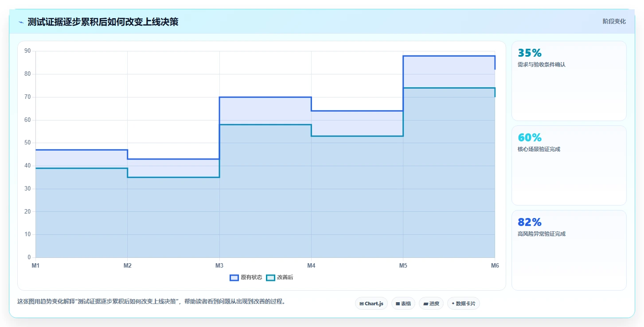Viewport: 644px width, 327px height.
Task: Click the 进度 tag button
Action: point(431,304)
